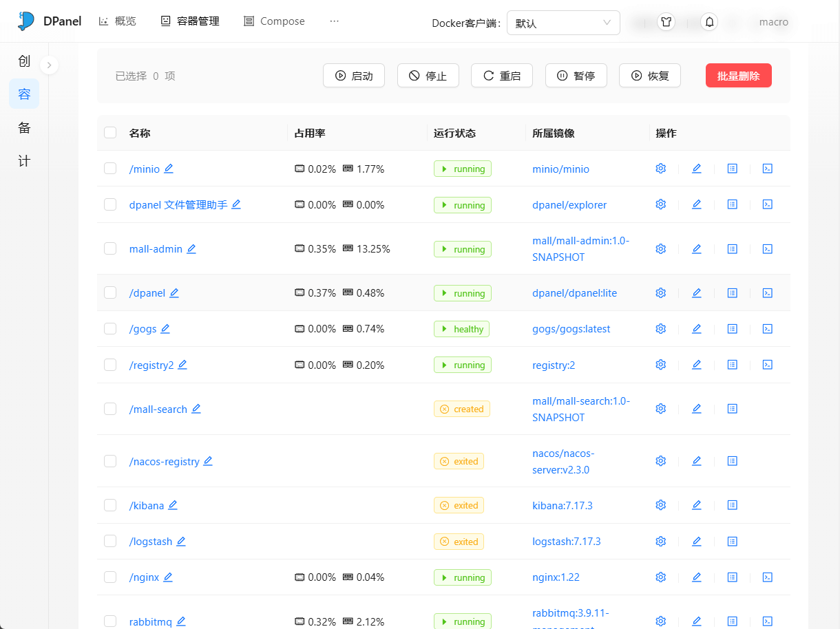Expand the left sidebar with chevron arrow
The width and height of the screenshot is (840, 629).
click(x=49, y=65)
